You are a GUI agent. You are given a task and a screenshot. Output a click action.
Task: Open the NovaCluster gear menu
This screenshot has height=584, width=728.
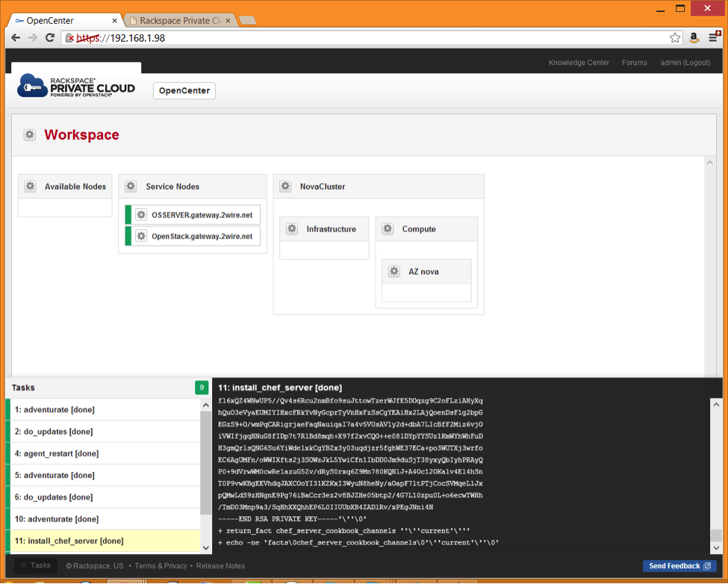tap(285, 186)
